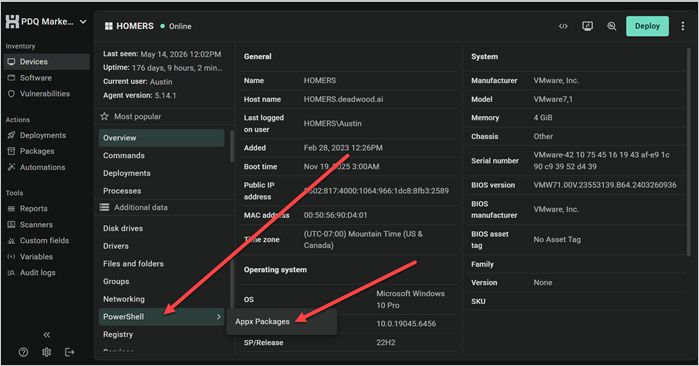Click the Most popular star icon
This screenshot has width=699, height=366.
[x=104, y=116]
